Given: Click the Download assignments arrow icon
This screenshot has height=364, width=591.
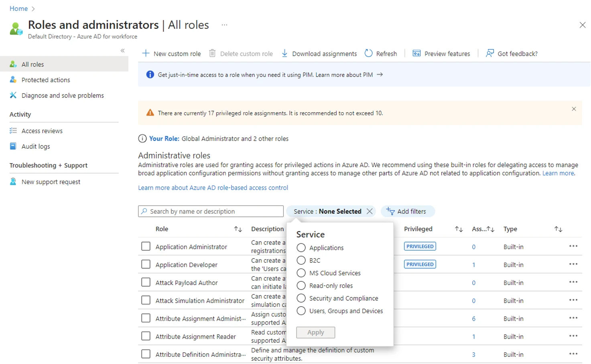Looking at the screenshot, I should click(284, 53).
